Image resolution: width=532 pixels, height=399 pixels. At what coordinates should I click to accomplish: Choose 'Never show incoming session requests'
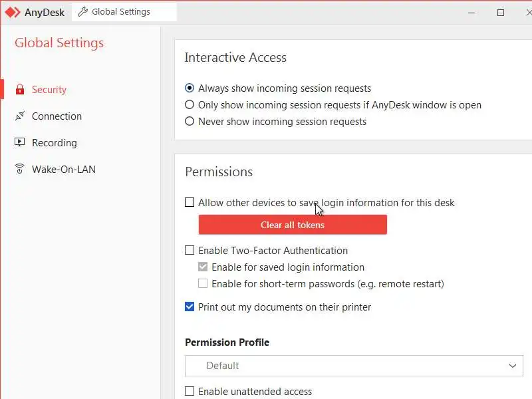[190, 122]
